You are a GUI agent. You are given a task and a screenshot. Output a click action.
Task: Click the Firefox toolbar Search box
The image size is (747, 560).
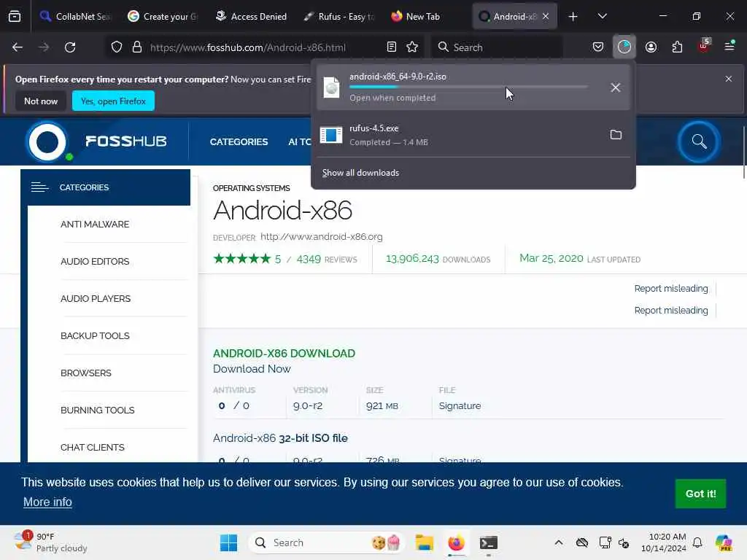point(498,47)
